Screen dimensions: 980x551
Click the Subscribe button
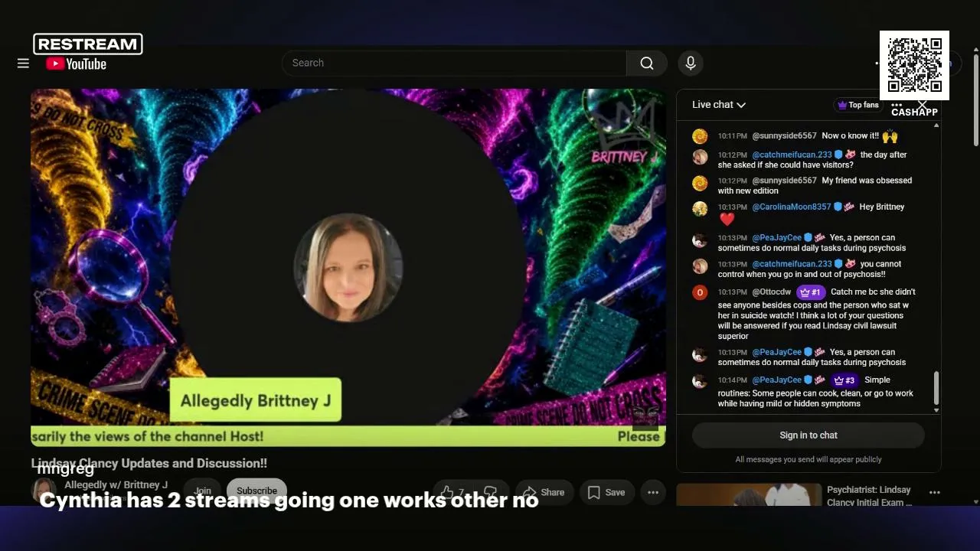coord(256,491)
